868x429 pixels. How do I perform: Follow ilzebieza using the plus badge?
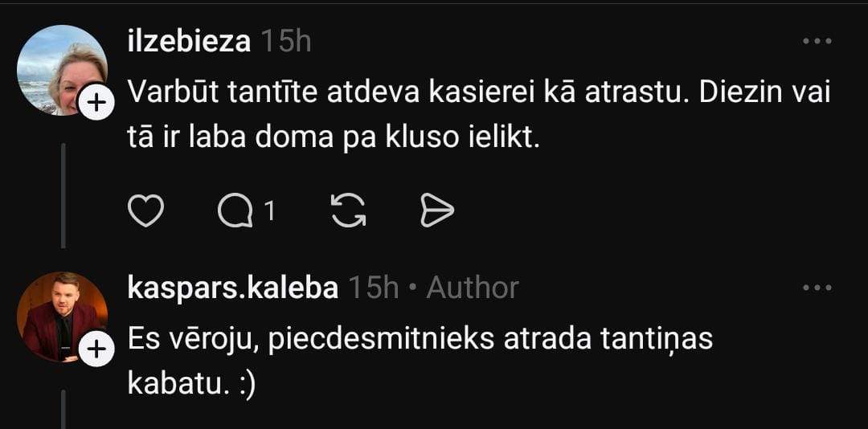tap(95, 103)
